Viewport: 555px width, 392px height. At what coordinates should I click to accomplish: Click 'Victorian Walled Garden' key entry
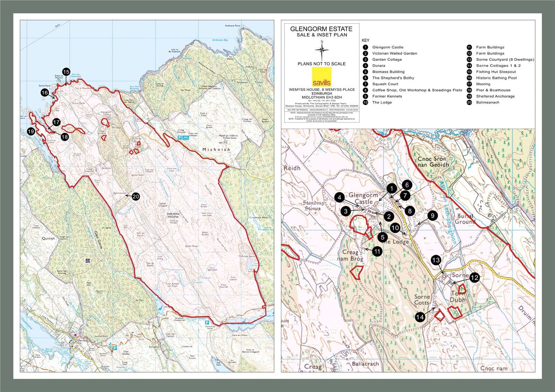(395, 53)
